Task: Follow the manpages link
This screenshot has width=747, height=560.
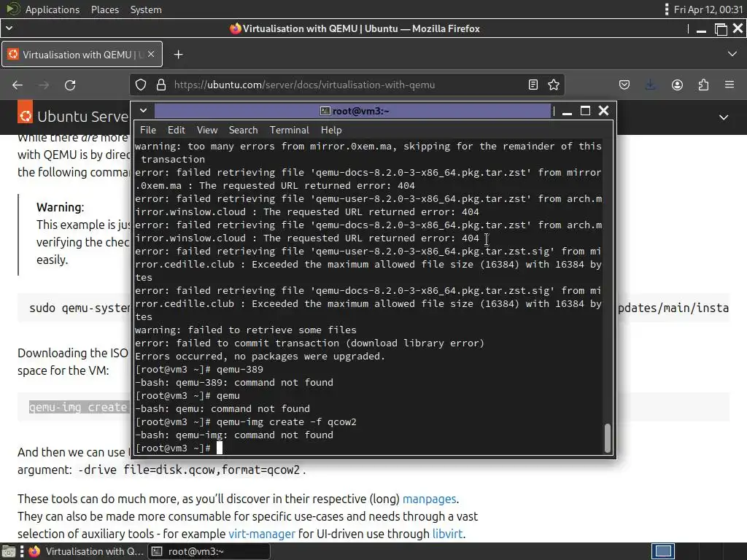Action: (429, 499)
